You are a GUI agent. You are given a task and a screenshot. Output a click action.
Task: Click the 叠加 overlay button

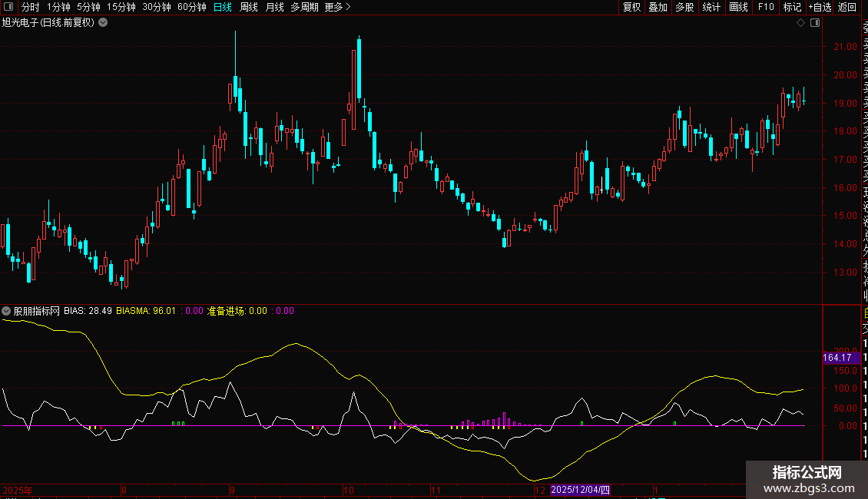[658, 7]
